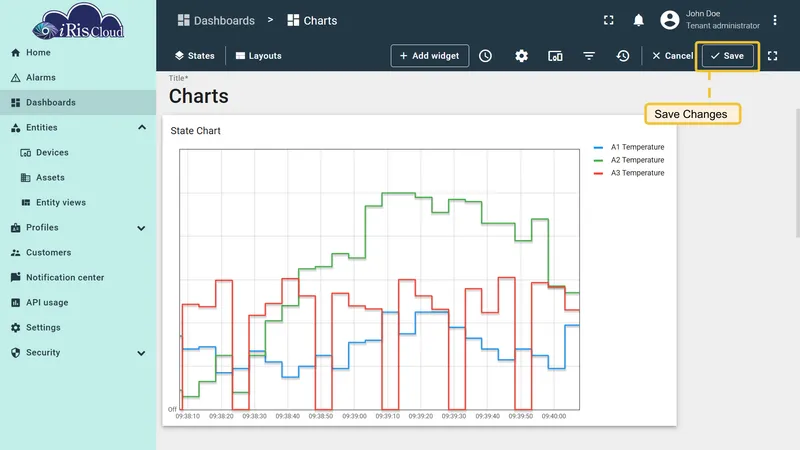Click the Charts breadcrumb
This screenshot has height=450, width=800.
pyautogui.click(x=312, y=20)
